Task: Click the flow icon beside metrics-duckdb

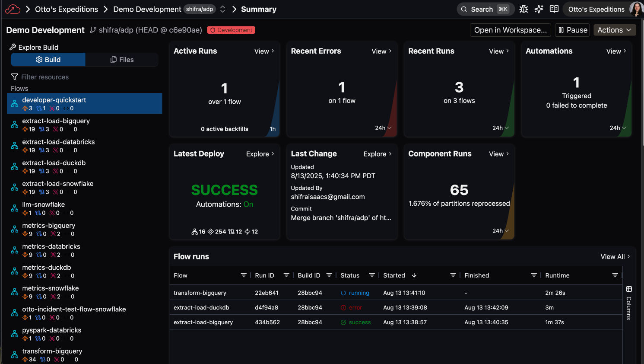Action: (15, 271)
